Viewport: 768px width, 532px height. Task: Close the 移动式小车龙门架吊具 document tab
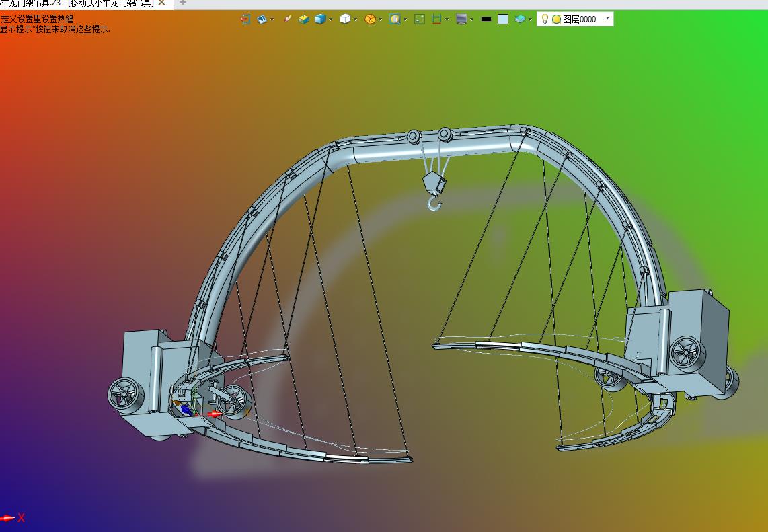click(x=161, y=3)
